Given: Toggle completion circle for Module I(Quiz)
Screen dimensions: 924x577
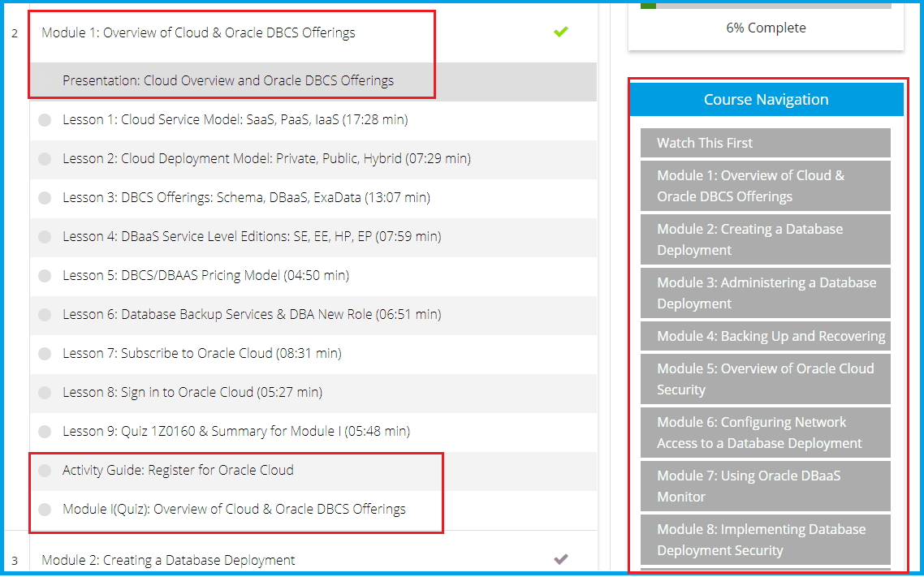Looking at the screenshot, I should (x=45, y=510).
